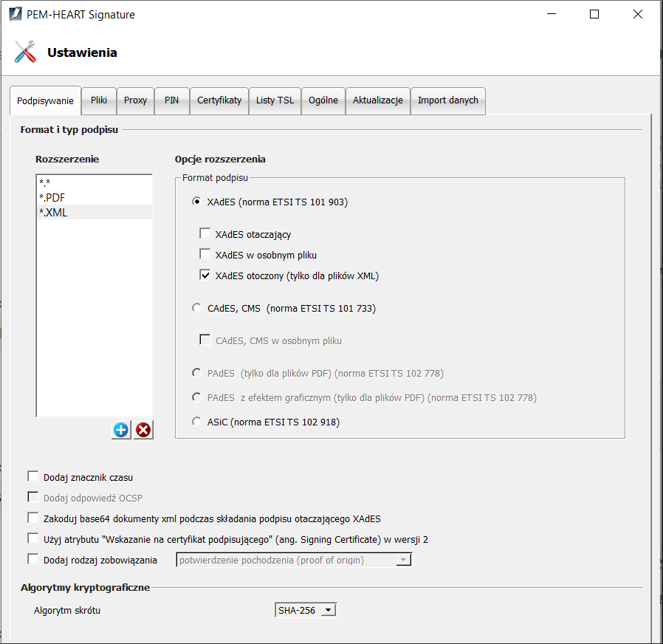The width and height of the screenshot is (663, 644).
Task: Open the Import danych tab
Action: pyautogui.click(x=447, y=100)
